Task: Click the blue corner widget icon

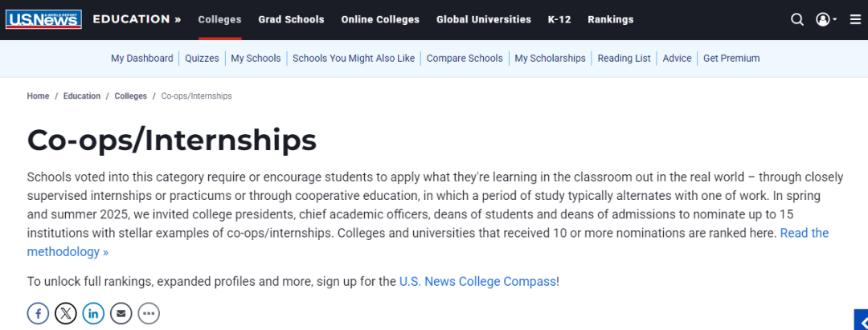Action: [861, 320]
